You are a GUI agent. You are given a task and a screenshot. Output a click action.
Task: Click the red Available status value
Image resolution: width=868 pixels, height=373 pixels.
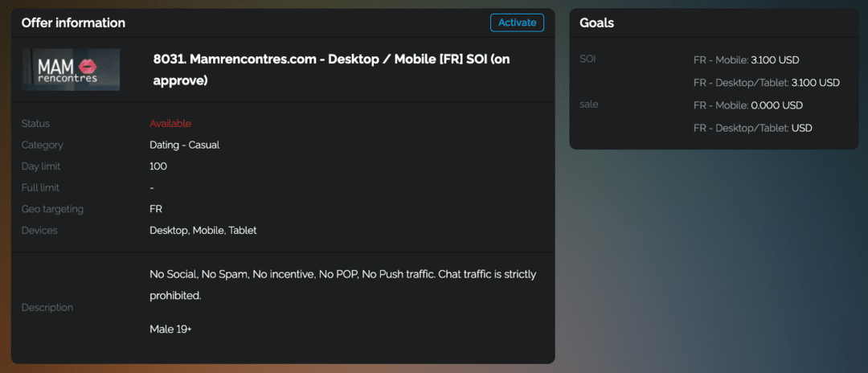170,124
